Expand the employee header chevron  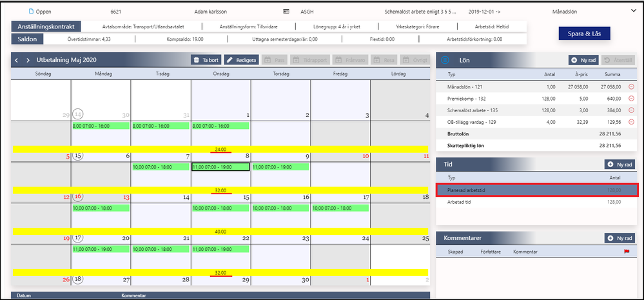[x=633, y=12]
